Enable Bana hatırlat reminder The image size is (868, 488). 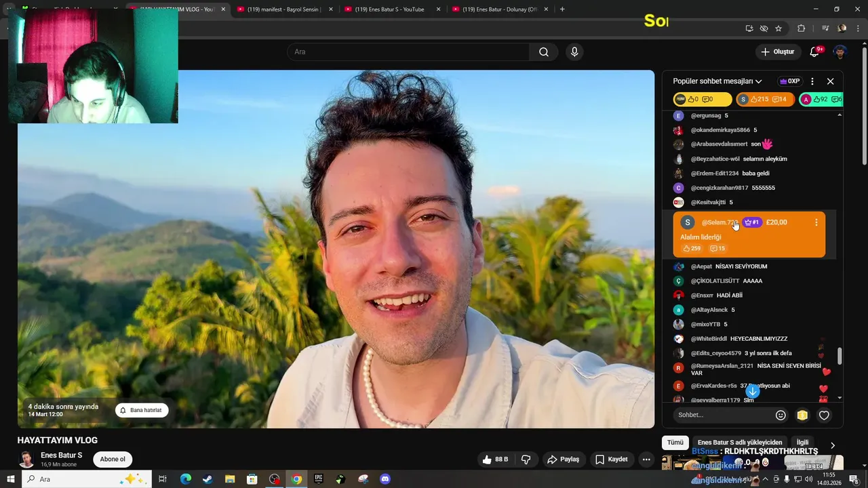pos(142,410)
